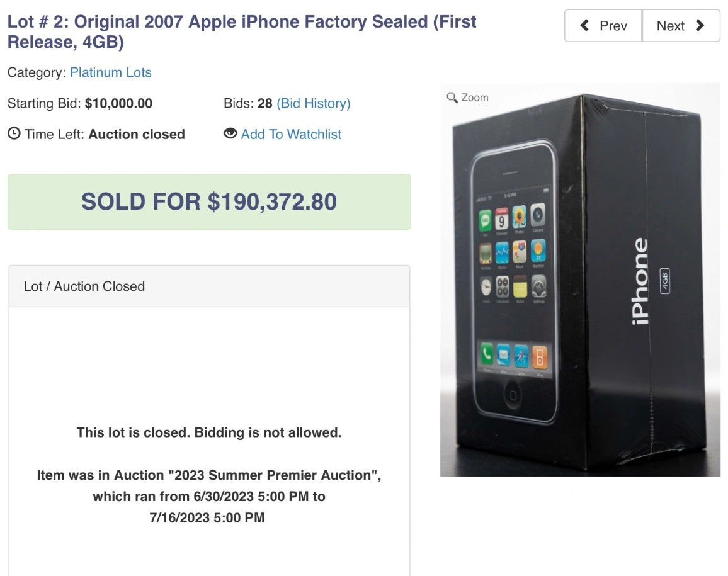Viewport: 728px width, 576px height.
Task: Click the Auction closed status text
Action: [137, 134]
